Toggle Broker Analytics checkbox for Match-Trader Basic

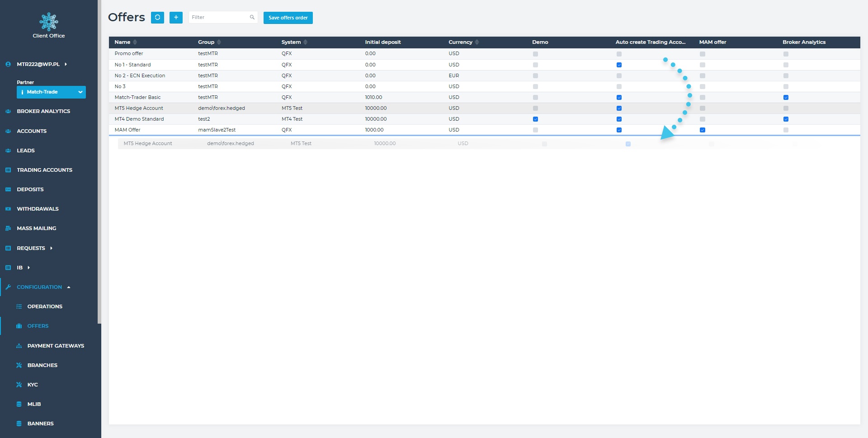click(x=786, y=98)
